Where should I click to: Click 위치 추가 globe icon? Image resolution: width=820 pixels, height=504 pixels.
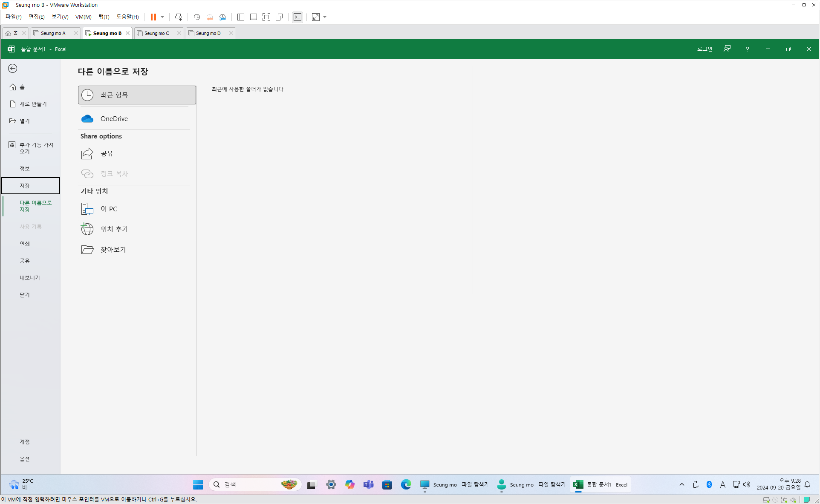point(87,229)
